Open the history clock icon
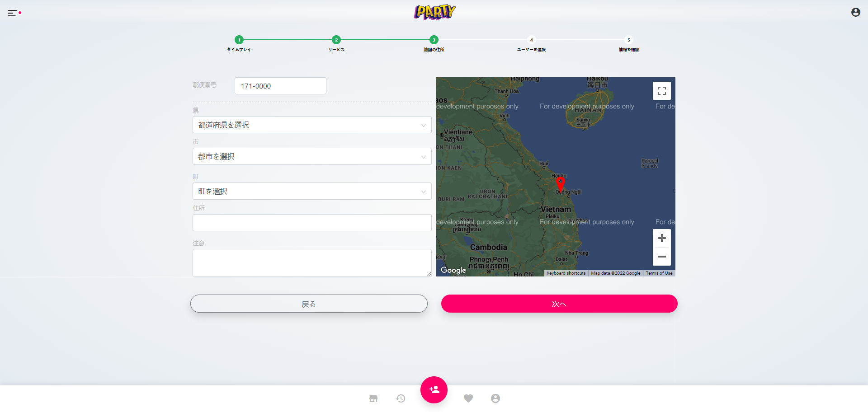 [x=401, y=398]
